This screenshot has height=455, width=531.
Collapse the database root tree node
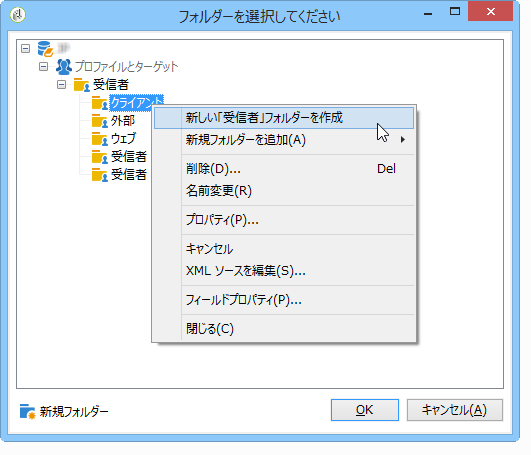[x=25, y=48]
